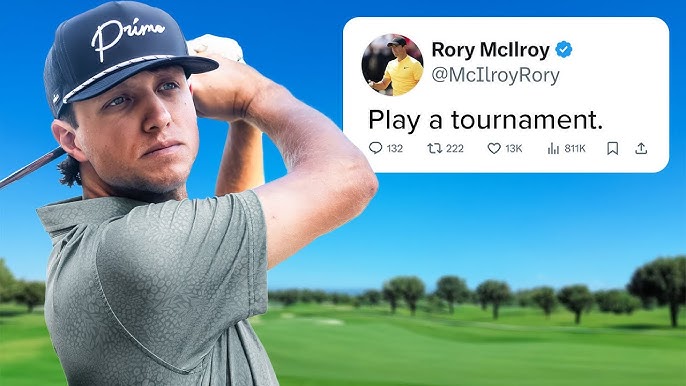Screen dimensions: 686x386
Task: Click the white golf glove
Action: 215,47
